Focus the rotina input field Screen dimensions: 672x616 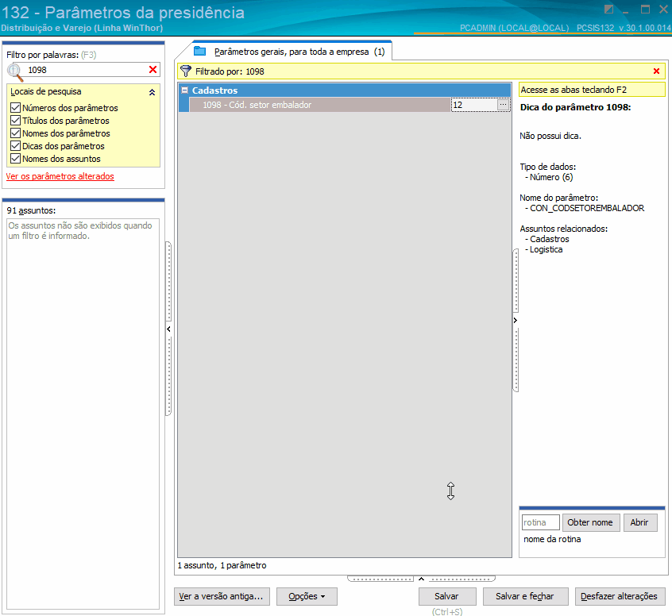pos(540,522)
